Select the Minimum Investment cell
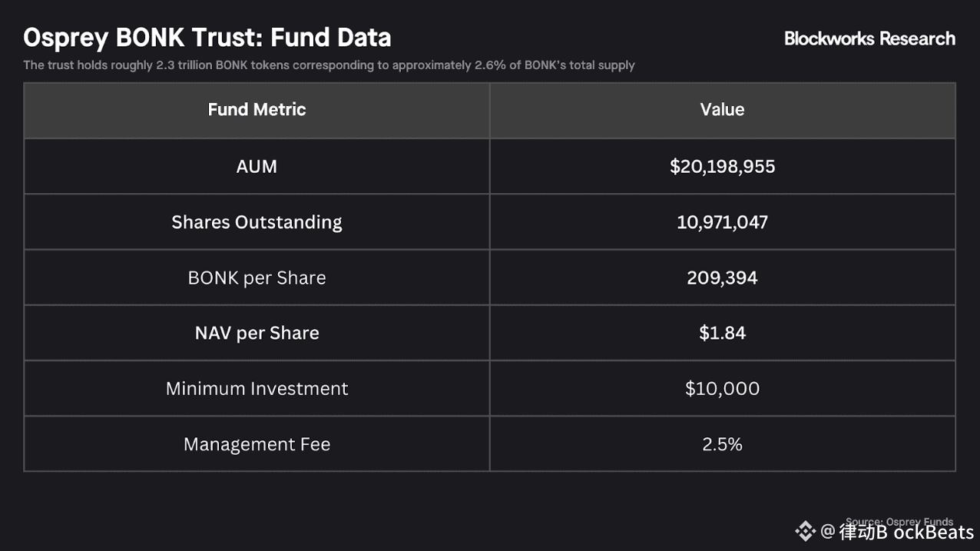This screenshot has height=551, width=980. point(257,389)
